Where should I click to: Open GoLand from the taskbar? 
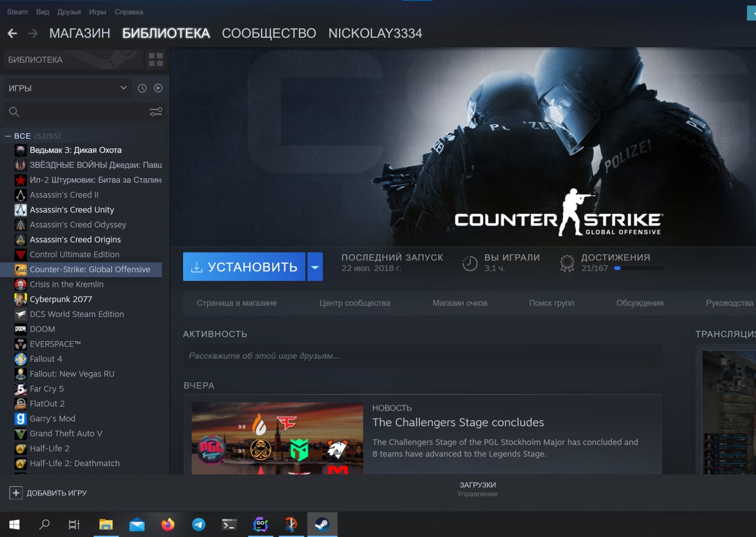(x=260, y=525)
